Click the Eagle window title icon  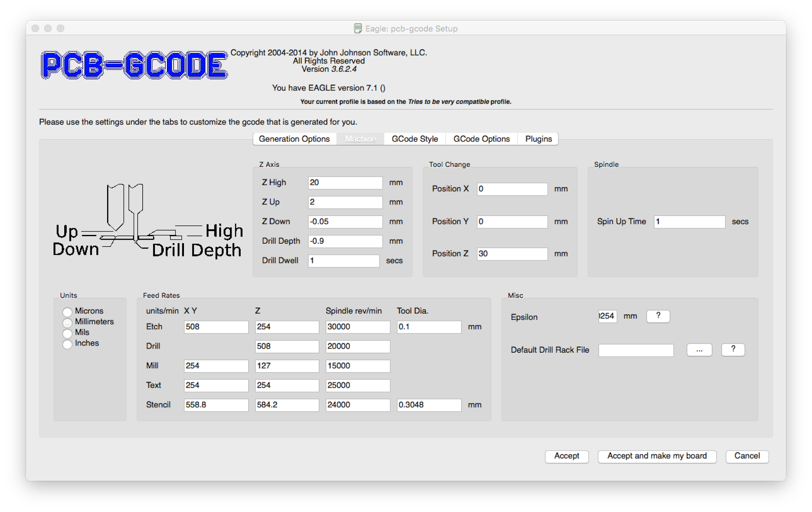tap(358, 29)
